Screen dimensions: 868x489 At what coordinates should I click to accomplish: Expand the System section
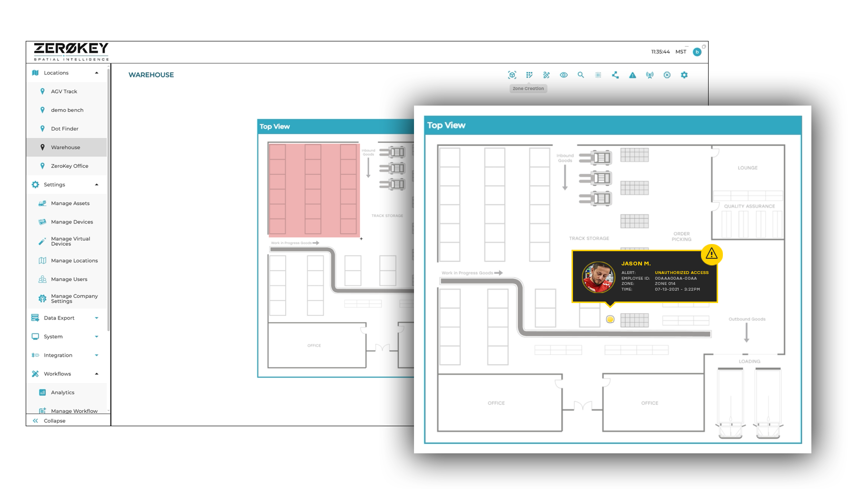pos(97,337)
